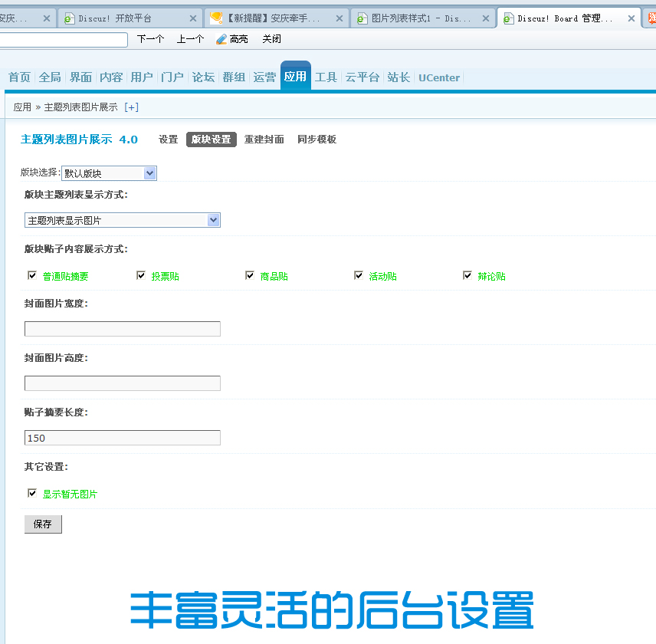Toggle the 辩论贴 checkbox

point(467,275)
